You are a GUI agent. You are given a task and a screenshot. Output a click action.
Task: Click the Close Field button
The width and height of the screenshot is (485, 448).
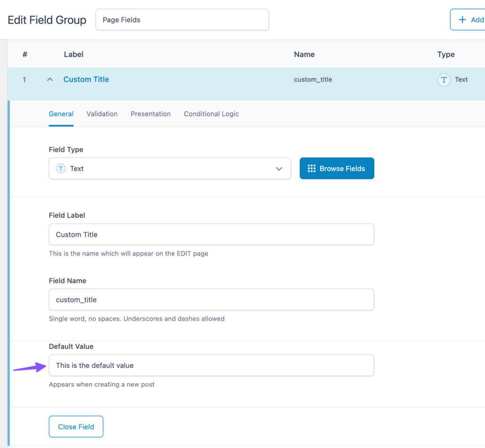(76, 426)
